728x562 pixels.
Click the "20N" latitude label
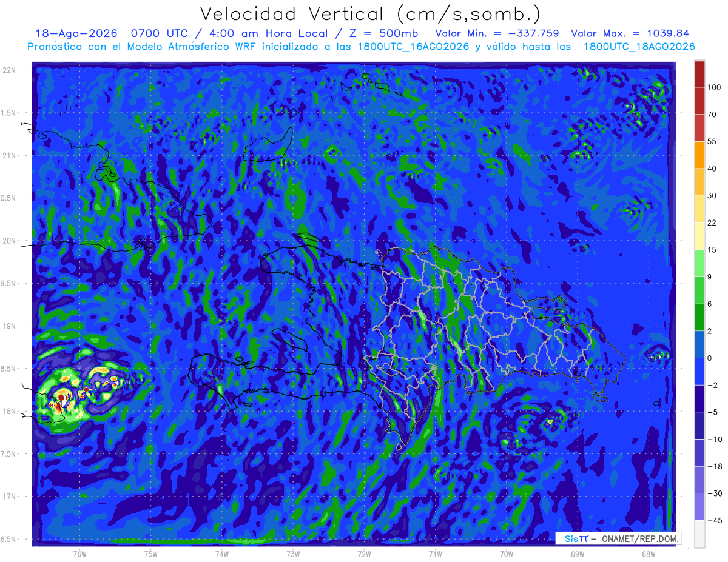pyautogui.click(x=8, y=241)
